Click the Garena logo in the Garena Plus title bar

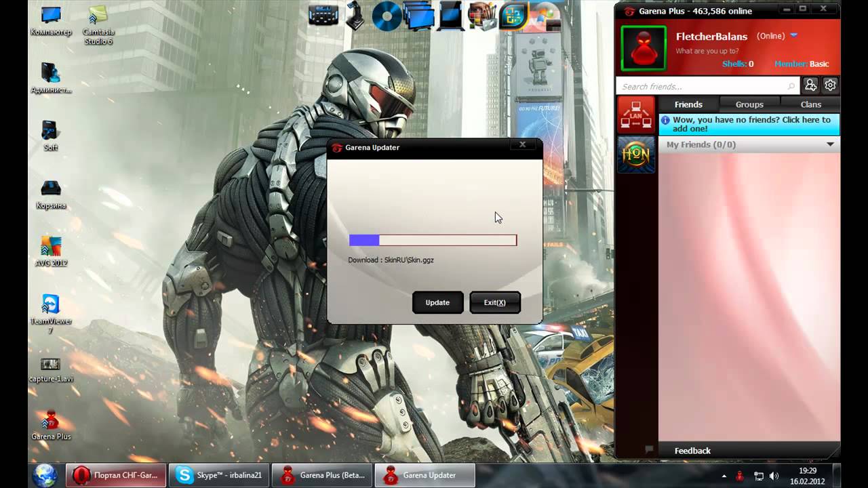[629, 11]
